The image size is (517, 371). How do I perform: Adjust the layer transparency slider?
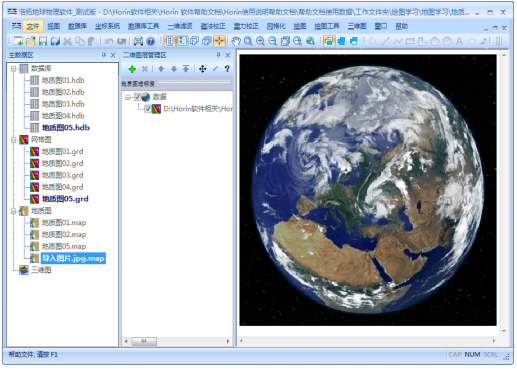tap(194, 82)
